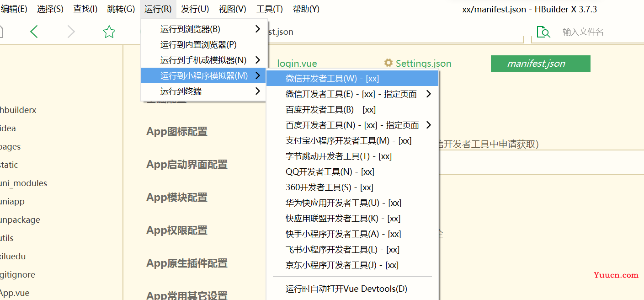Open the 跳转(G) menu
The width and height of the screenshot is (644, 300).
point(121,9)
